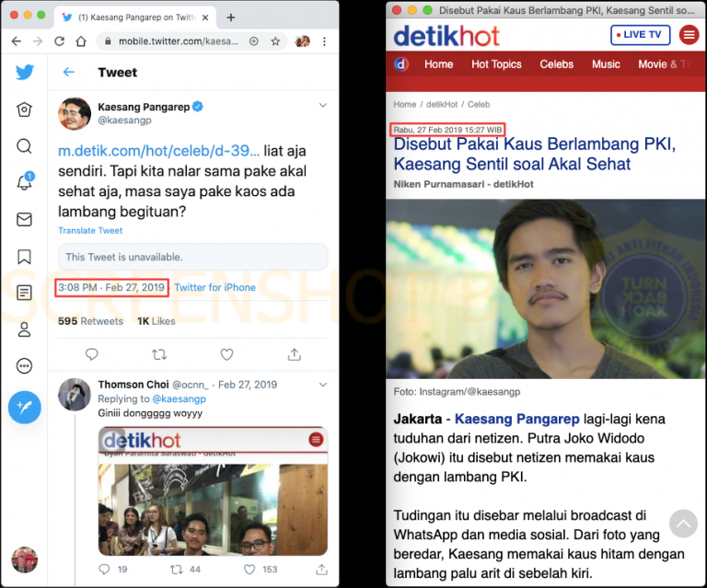Open the detikhot image in Thomson's reply
Viewport: 707px width, 588px height.
(213, 491)
